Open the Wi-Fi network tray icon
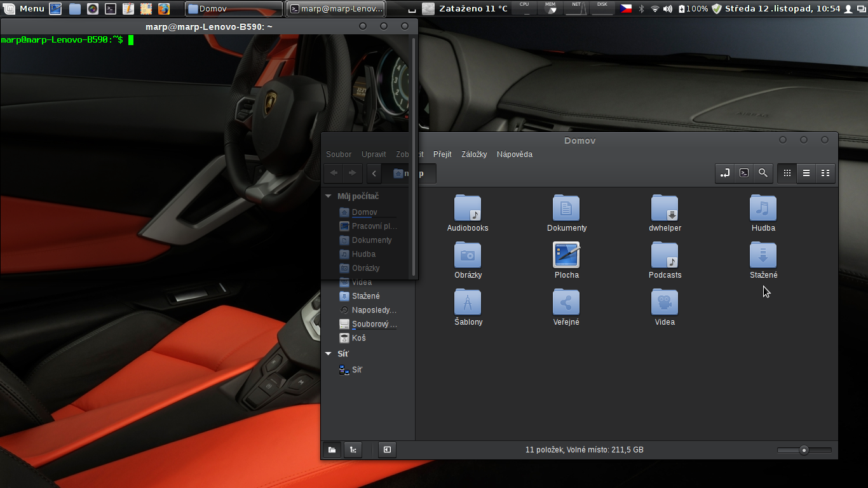The width and height of the screenshot is (868, 488). [654, 9]
